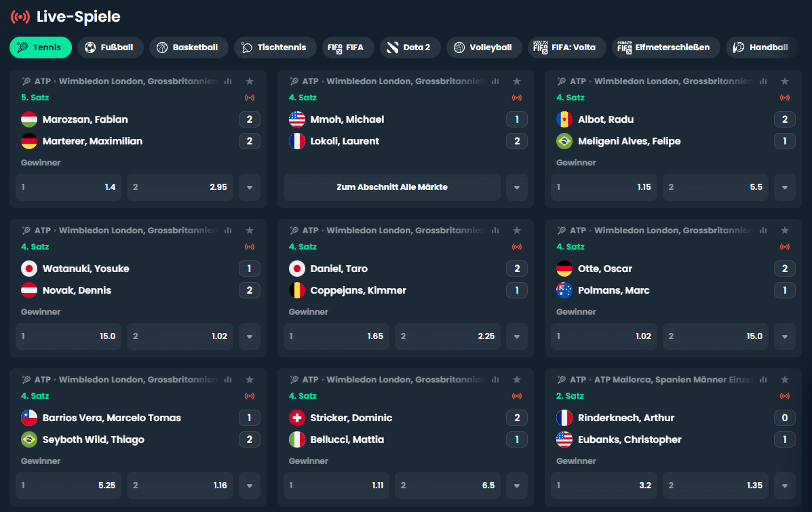The width and height of the screenshot is (812, 512).
Task: Expand more markets for Marozsan vs Marterer
Action: coord(250,187)
